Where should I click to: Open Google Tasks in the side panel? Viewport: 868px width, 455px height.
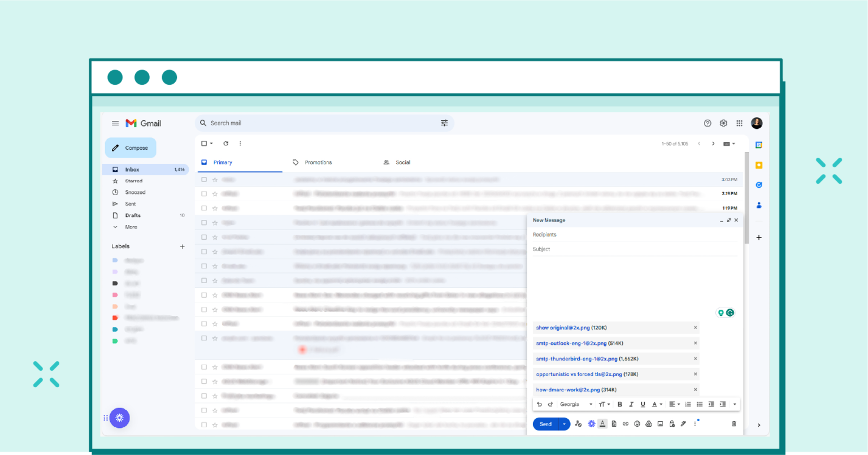coord(758,185)
